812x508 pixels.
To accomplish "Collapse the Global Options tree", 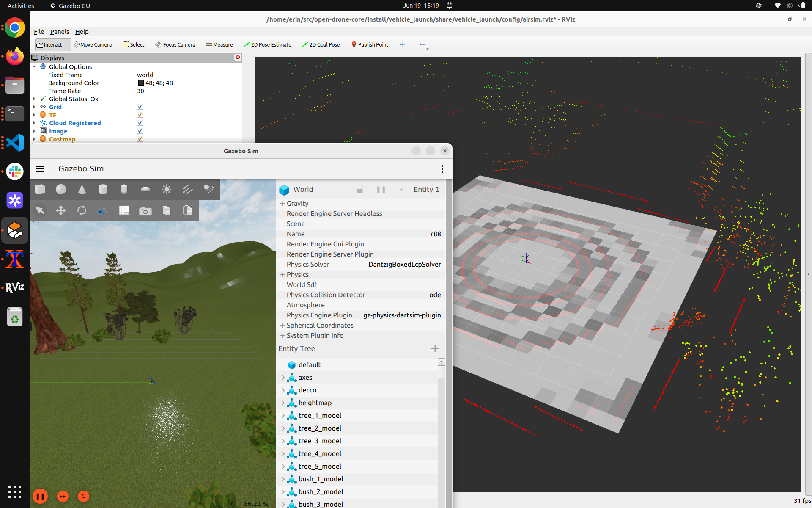I will [34, 67].
